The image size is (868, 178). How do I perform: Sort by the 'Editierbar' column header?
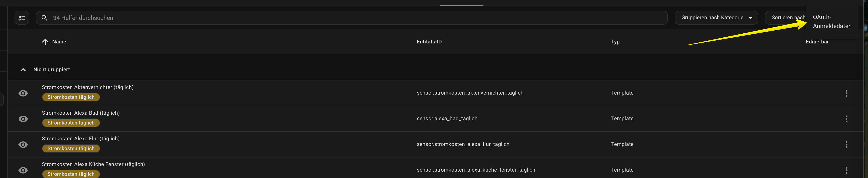(817, 42)
